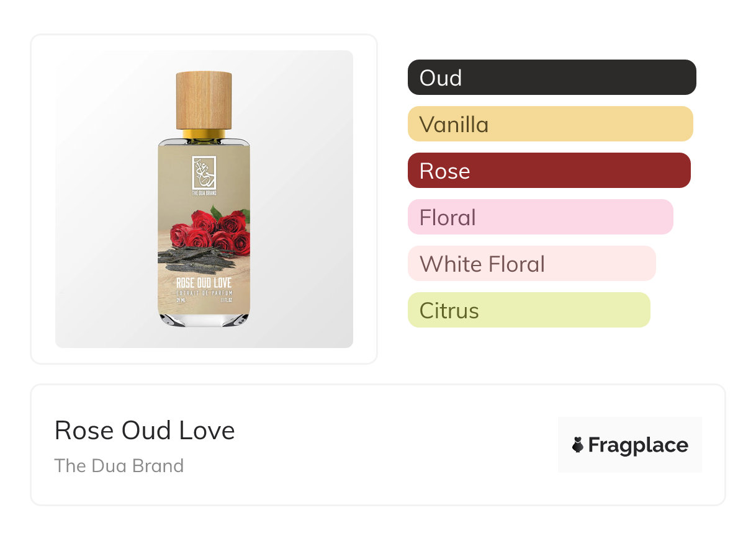The height and width of the screenshot is (536, 756).
Task: Click the Fragplace wordmark text
Action: (x=638, y=445)
